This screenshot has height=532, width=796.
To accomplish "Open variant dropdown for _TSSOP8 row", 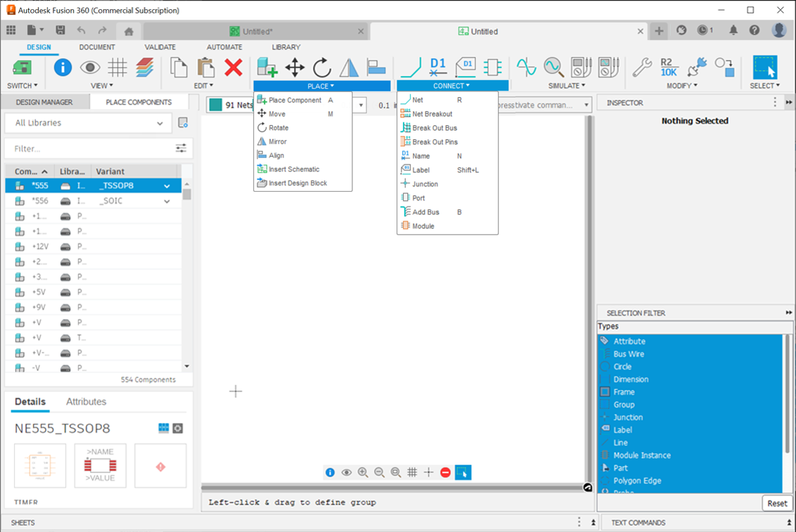I will pyautogui.click(x=167, y=186).
